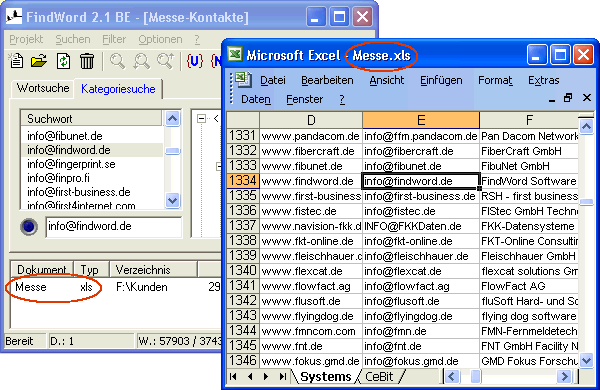Select the CeBit sheet tab
The image size is (600, 390).
pyautogui.click(x=379, y=377)
